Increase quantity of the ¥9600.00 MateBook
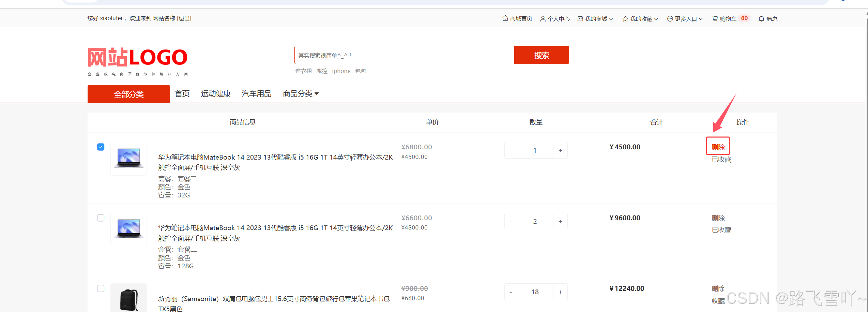 (560, 221)
